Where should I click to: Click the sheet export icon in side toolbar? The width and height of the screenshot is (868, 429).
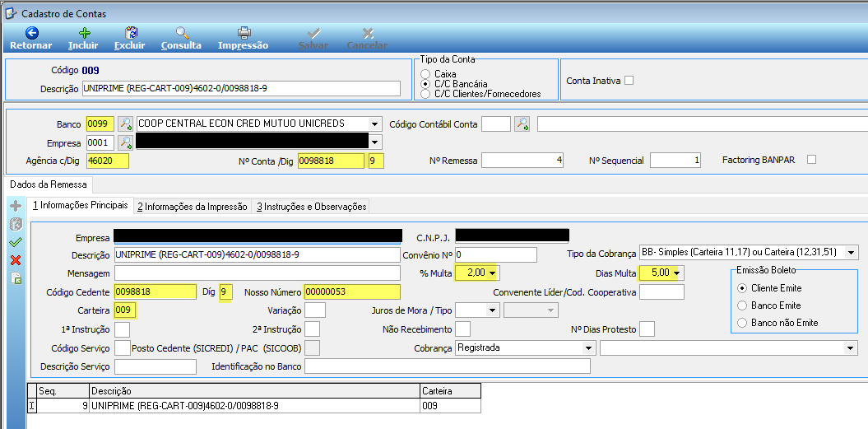coord(16,279)
